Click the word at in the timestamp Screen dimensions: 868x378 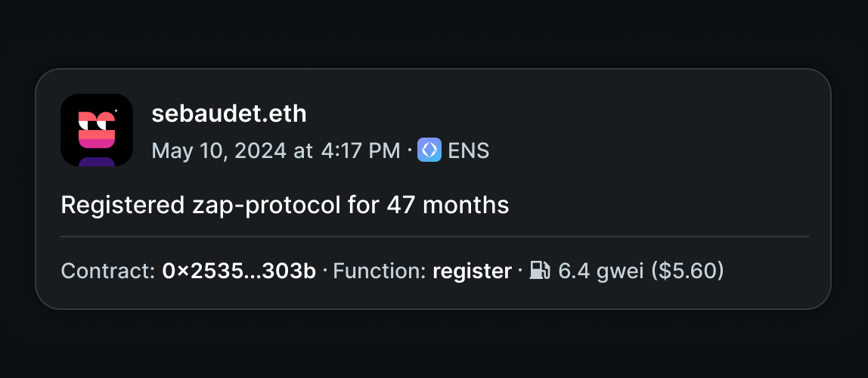pos(303,150)
